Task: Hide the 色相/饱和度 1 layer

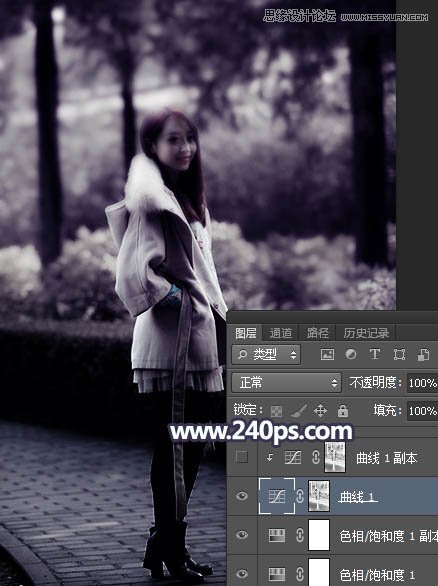Action: pyautogui.click(x=242, y=573)
